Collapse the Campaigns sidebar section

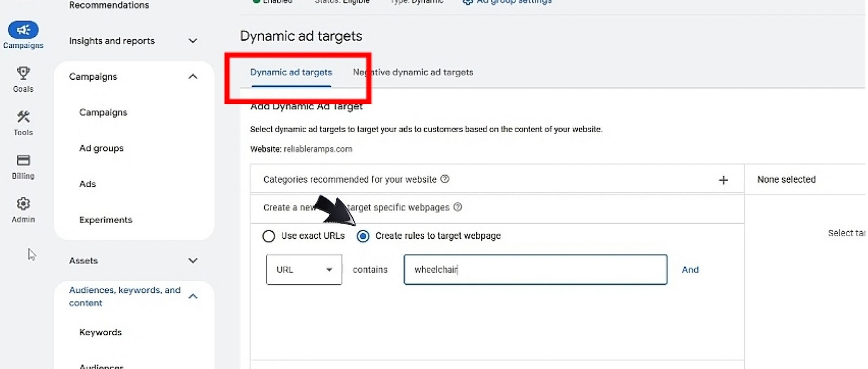pyautogui.click(x=193, y=77)
